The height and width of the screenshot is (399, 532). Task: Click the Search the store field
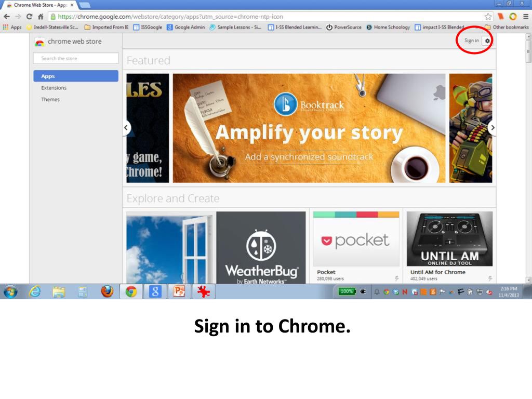pos(76,58)
